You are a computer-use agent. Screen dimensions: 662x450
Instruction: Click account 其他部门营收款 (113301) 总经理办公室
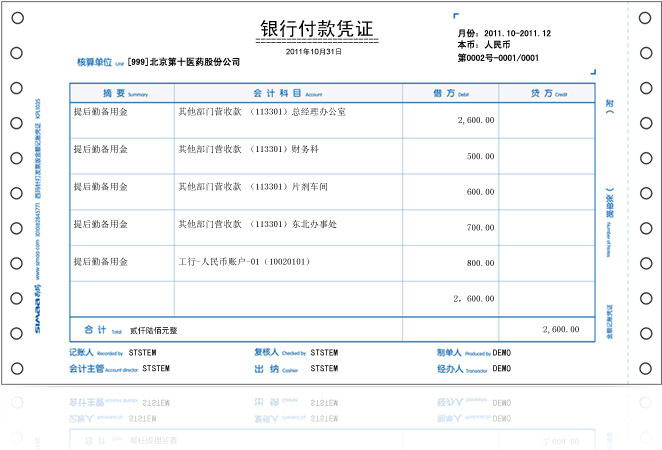coord(262,111)
